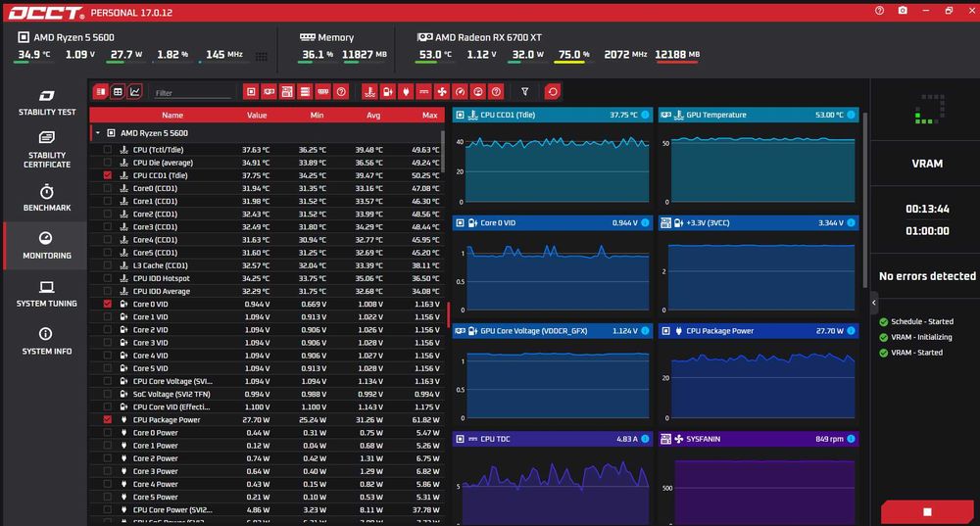This screenshot has height=526, width=980.
Task: Switch to table-only view
Action: click(118, 92)
